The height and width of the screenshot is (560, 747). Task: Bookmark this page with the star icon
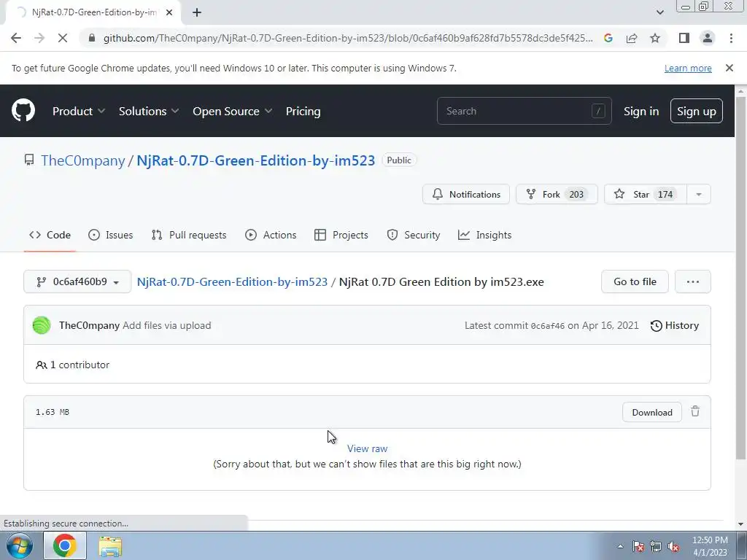(x=655, y=38)
